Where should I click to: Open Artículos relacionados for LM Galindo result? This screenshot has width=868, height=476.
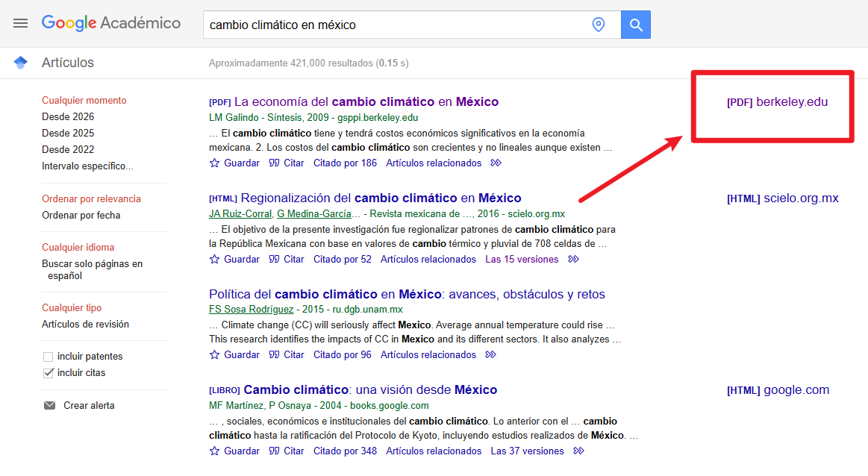pyautogui.click(x=434, y=163)
